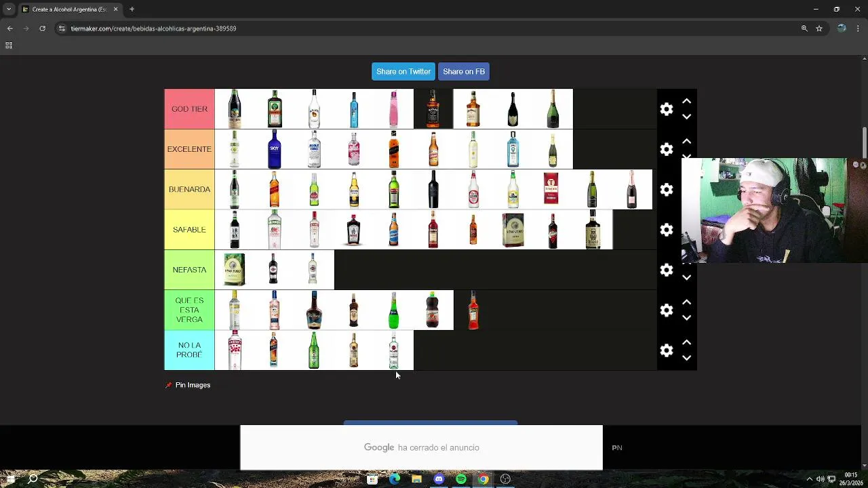Image resolution: width=868 pixels, height=488 pixels.
Task: Reload the tiermaker page
Action: [x=42, y=28]
